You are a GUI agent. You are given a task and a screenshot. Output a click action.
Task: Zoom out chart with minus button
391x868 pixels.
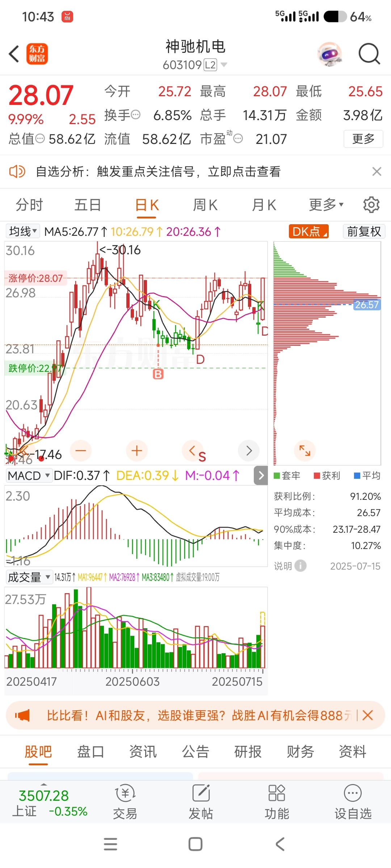tap(81, 451)
